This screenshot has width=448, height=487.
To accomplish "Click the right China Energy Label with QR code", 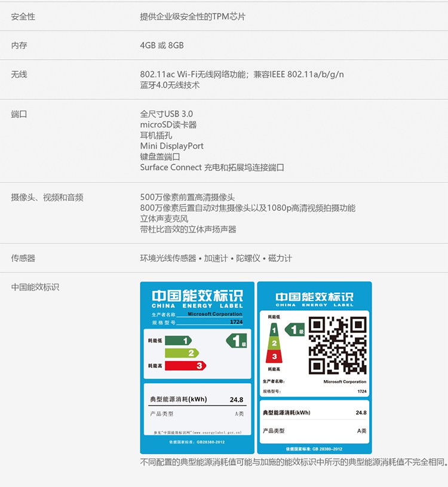I will click(315, 367).
